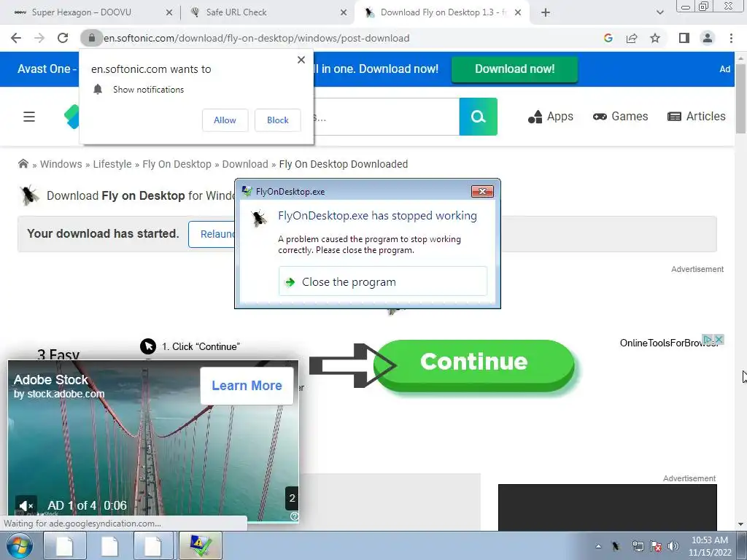Image resolution: width=747 pixels, height=560 pixels.
Task: View site info via padlock icon
Action: [x=91, y=38]
